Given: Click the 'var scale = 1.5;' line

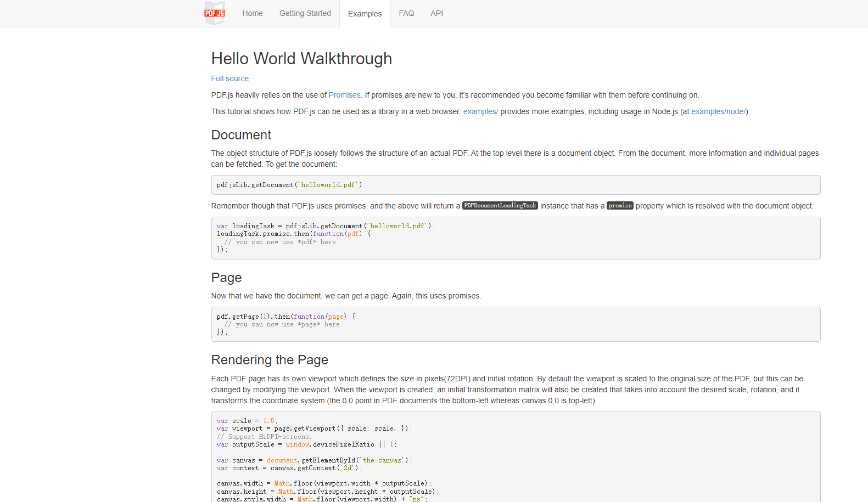Looking at the screenshot, I should point(247,421).
